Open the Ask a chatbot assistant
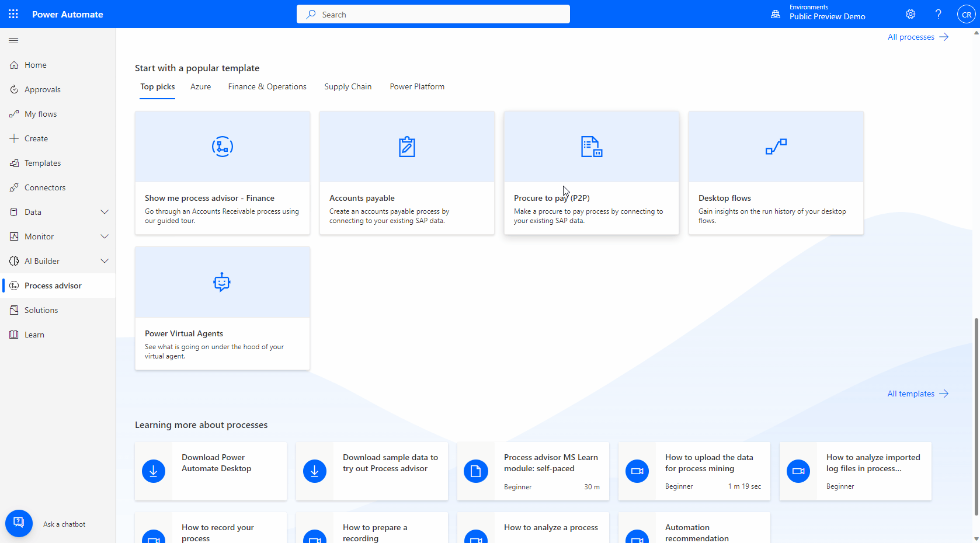Screen dimensions: 980x543 coord(19,523)
